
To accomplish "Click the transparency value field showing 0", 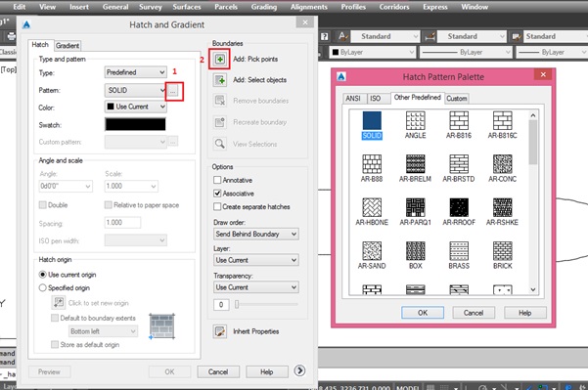I will tap(221, 305).
